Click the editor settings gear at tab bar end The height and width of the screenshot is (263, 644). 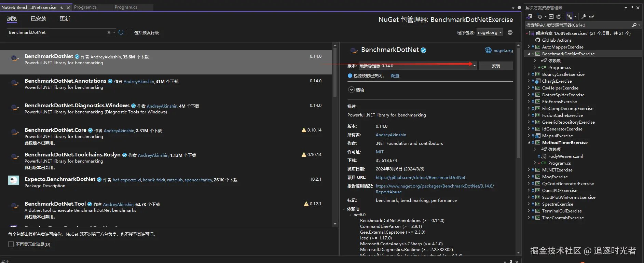pos(519,8)
